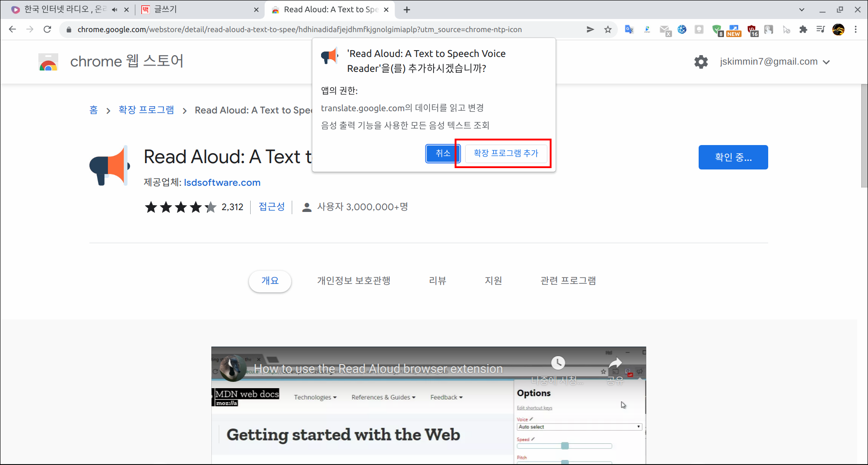The image size is (868, 465).
Task: Open the uBlock Origin extension showing 16
Action: 752,29
